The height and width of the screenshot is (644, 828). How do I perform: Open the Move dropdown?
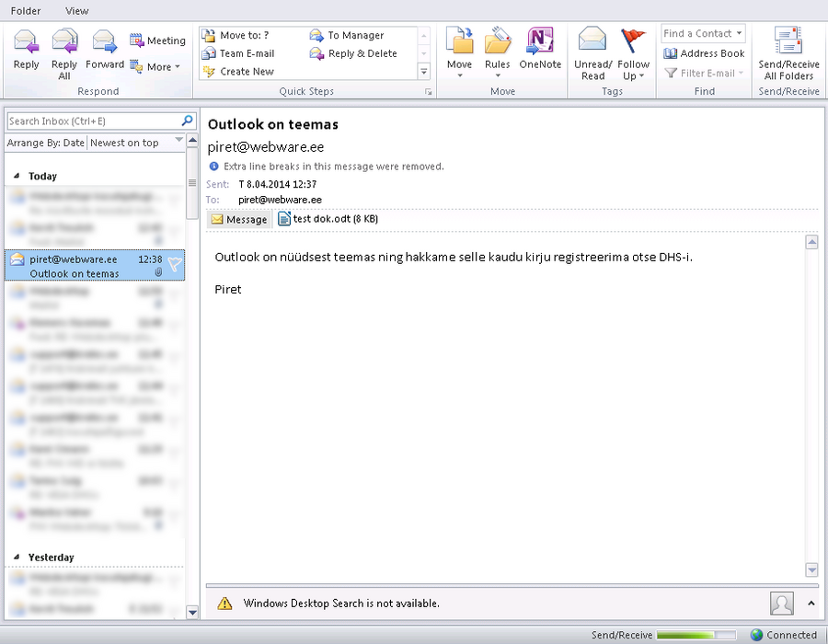(459, 52)
